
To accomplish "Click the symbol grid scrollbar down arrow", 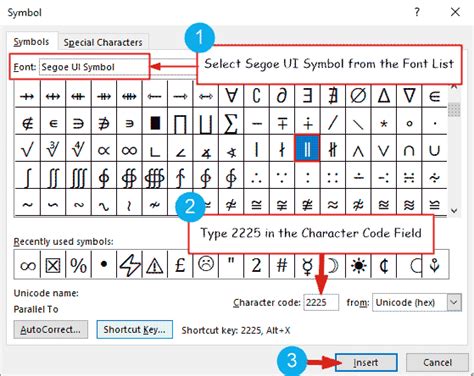I will point(454,211).
